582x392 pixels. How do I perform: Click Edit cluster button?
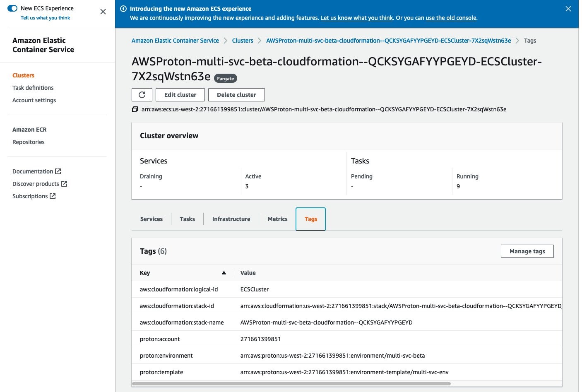180,95
